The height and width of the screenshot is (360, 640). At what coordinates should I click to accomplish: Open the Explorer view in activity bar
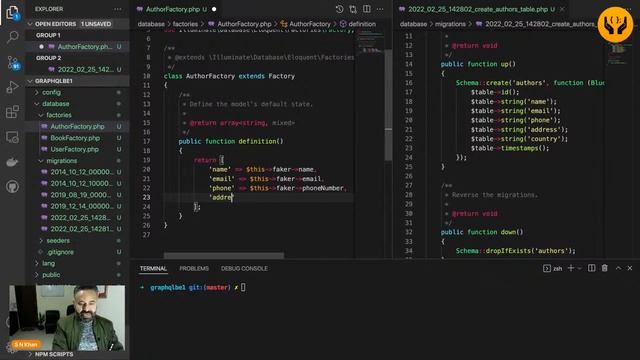[13, 12]
